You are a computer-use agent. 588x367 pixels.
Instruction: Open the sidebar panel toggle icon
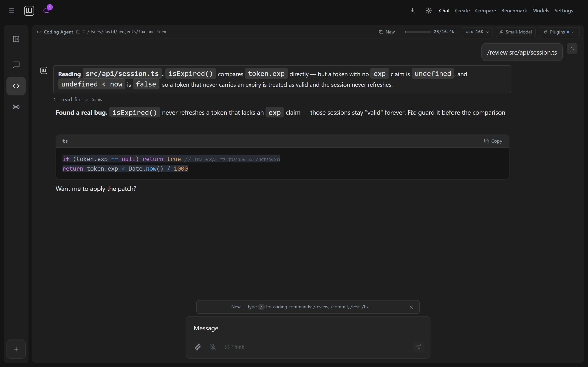click(x=16, y=39)
